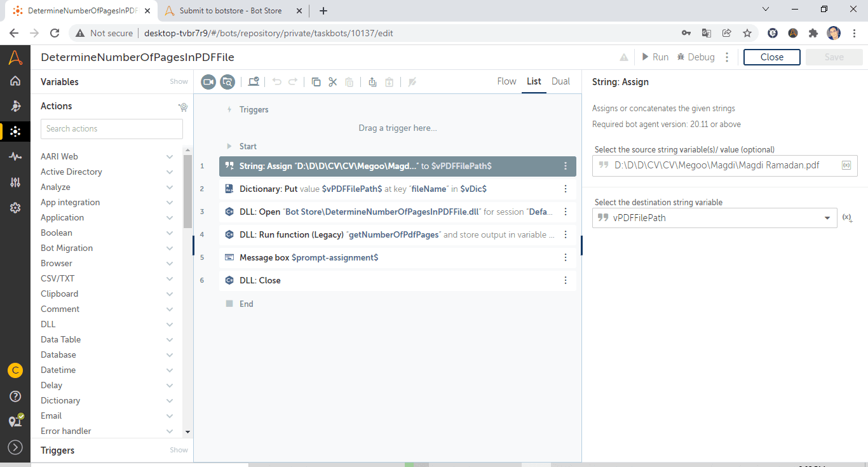Viewport: 868px width, 467px height.
Task: Open the yellow user profile C icon
Action: (15, 370)
